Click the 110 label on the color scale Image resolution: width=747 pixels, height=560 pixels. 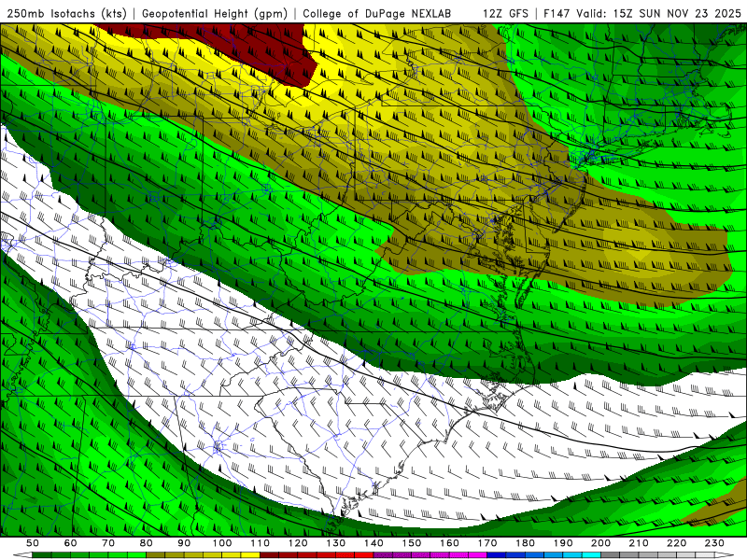tap(261, 543)
